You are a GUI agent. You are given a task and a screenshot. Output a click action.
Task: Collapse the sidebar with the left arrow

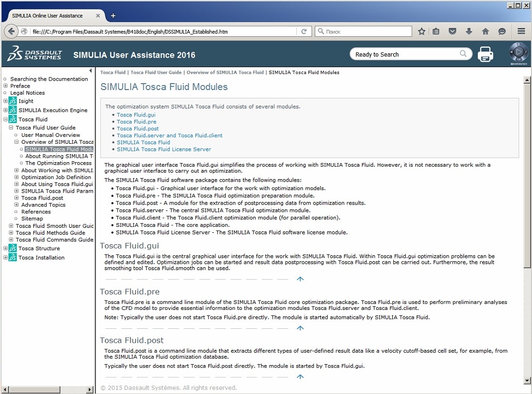point(90,71)
